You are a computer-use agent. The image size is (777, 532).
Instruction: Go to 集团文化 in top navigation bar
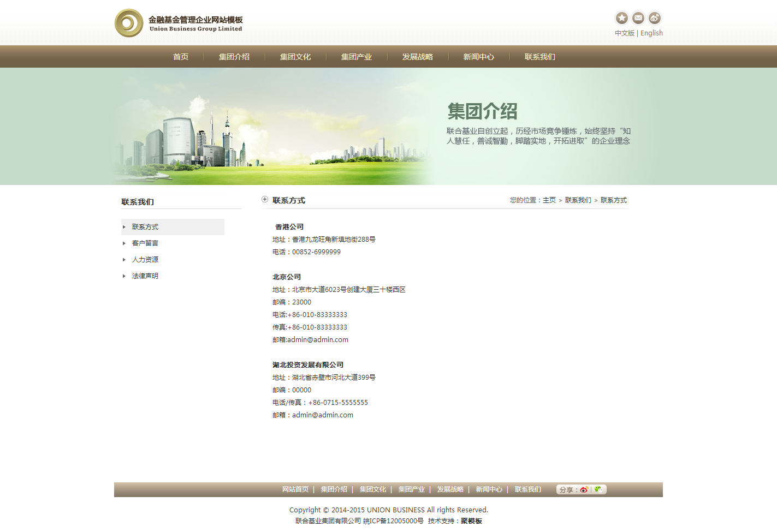pyautogui.click(x=295, y=57)
